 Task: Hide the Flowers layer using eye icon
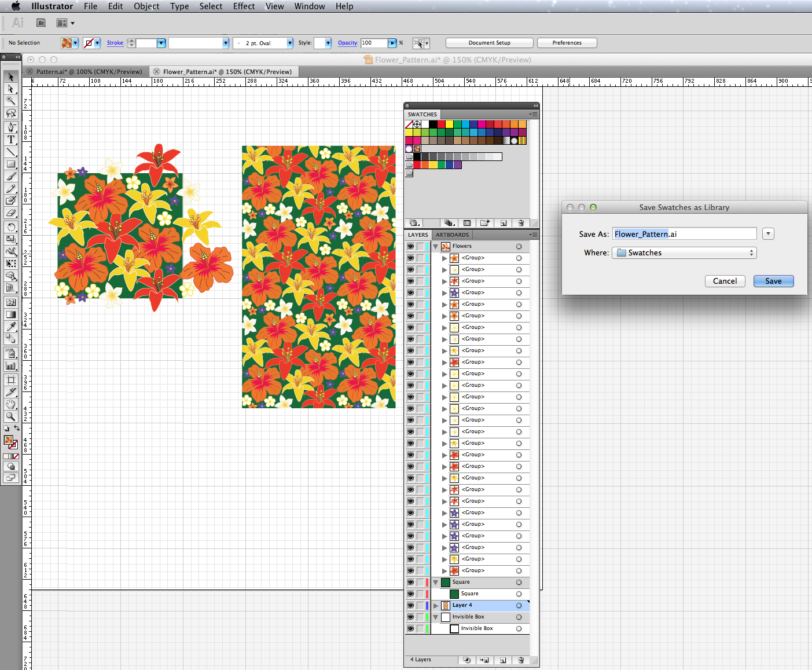(410, 246)
